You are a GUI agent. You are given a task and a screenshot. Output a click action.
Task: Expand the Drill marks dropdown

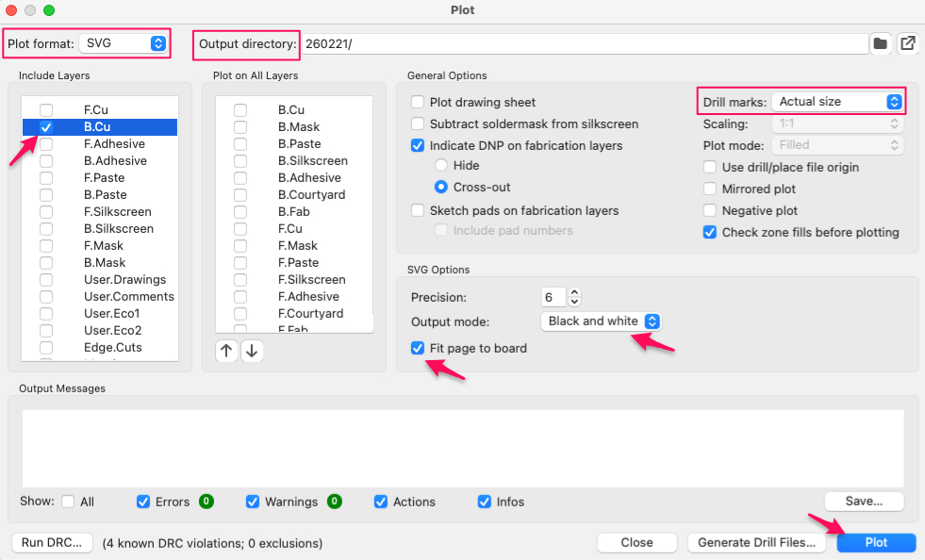[x=838, y=102]
